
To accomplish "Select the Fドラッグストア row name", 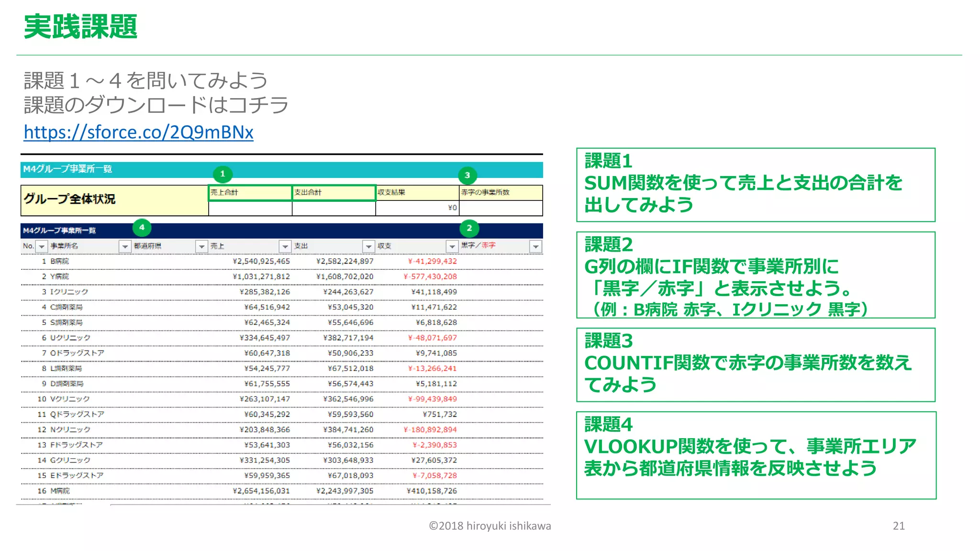I will point(77,445).
